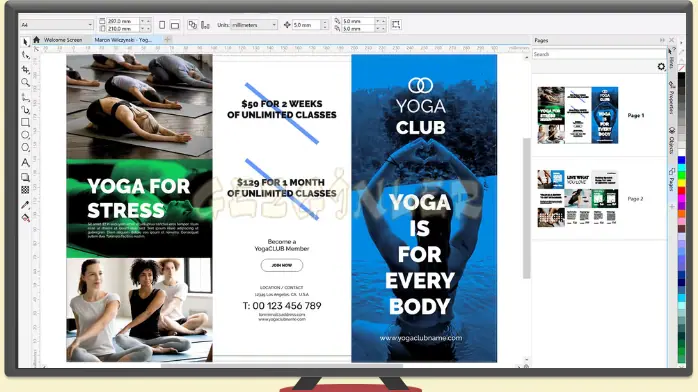Click page width 297.0 mm field
Viewport: 698px width, 392px height.
coord(123,21)
